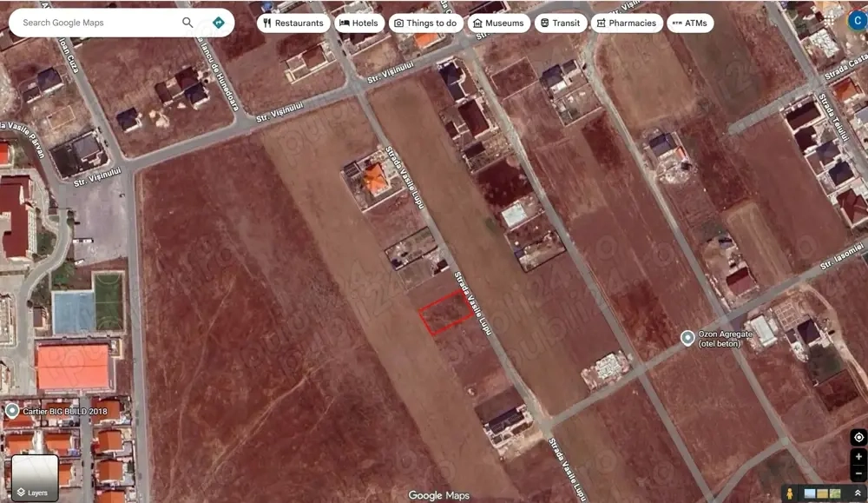Viewport: 868px width, 503px height.
Task: Drop Pegman to enter Street View
Action: [x=790, y=493]
